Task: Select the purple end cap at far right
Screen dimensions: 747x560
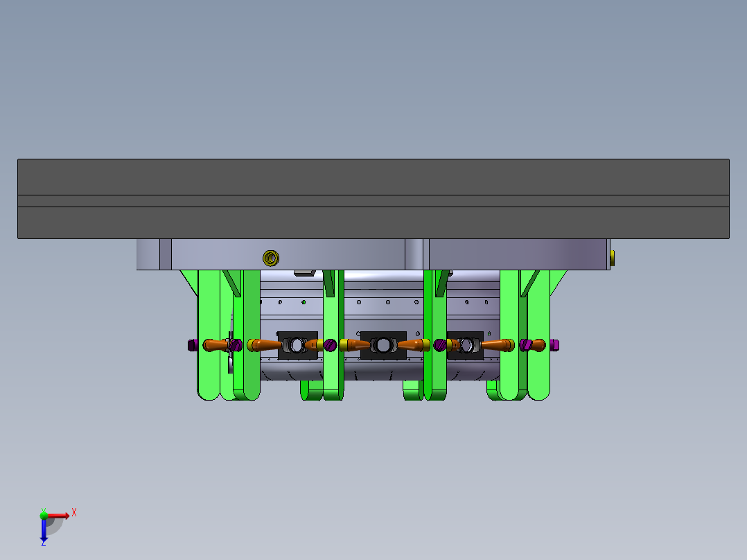Action: (554, 344)
